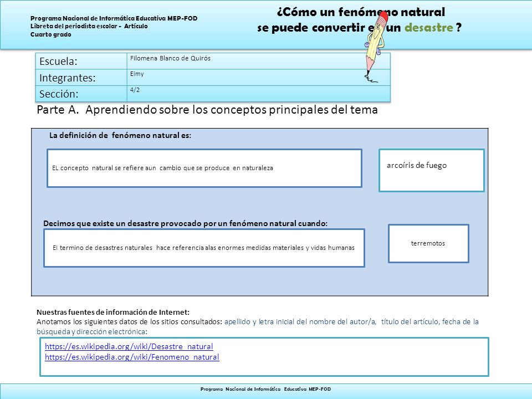
Task: Select 'La definición de fenómeno natural es:' heading
Action: point(120,135)
